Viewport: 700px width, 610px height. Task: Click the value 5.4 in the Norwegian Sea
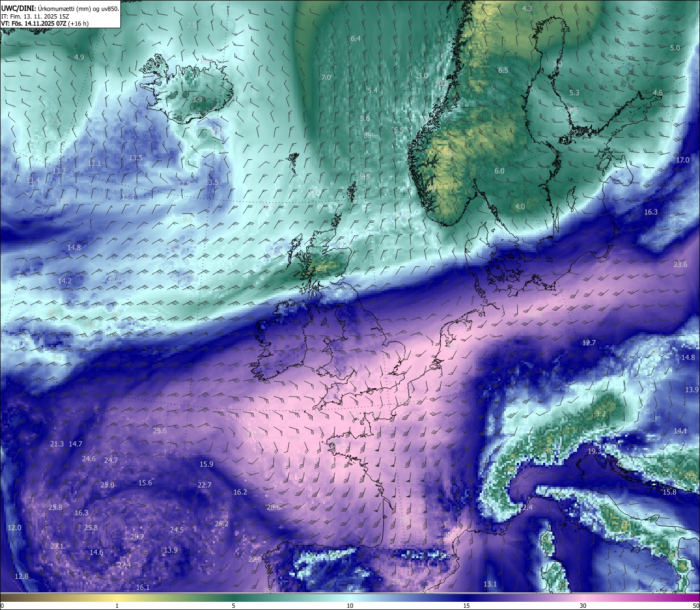tap(372, 90)
